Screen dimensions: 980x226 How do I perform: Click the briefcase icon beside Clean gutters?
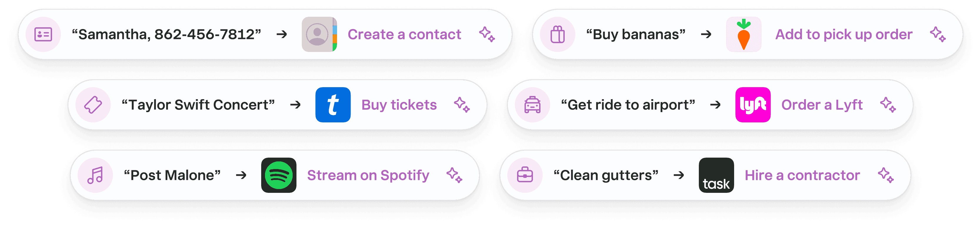pyautogui.click(x=525, y=175)
